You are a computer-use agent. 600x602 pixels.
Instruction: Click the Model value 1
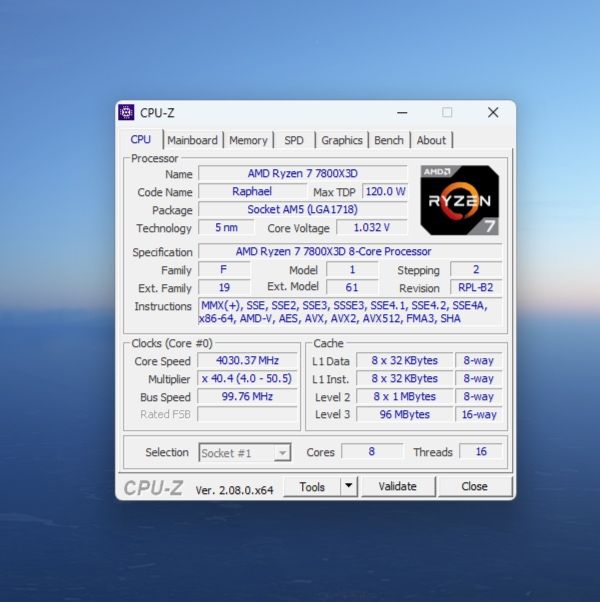352,270
